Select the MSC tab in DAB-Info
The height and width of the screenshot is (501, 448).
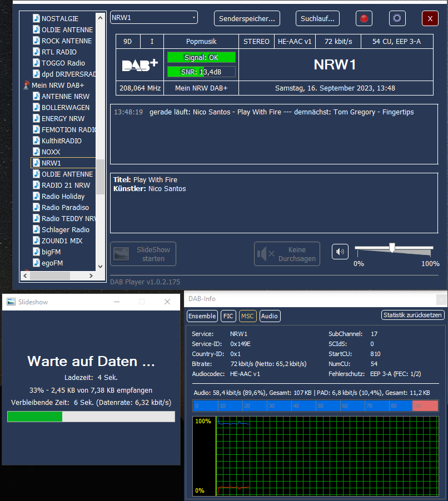click(247, 316)
